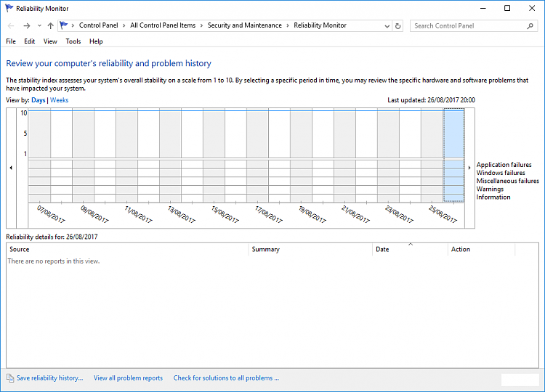Open the View menu
The width and height of the screenshot is (545, 392).
tap(50, 41)
